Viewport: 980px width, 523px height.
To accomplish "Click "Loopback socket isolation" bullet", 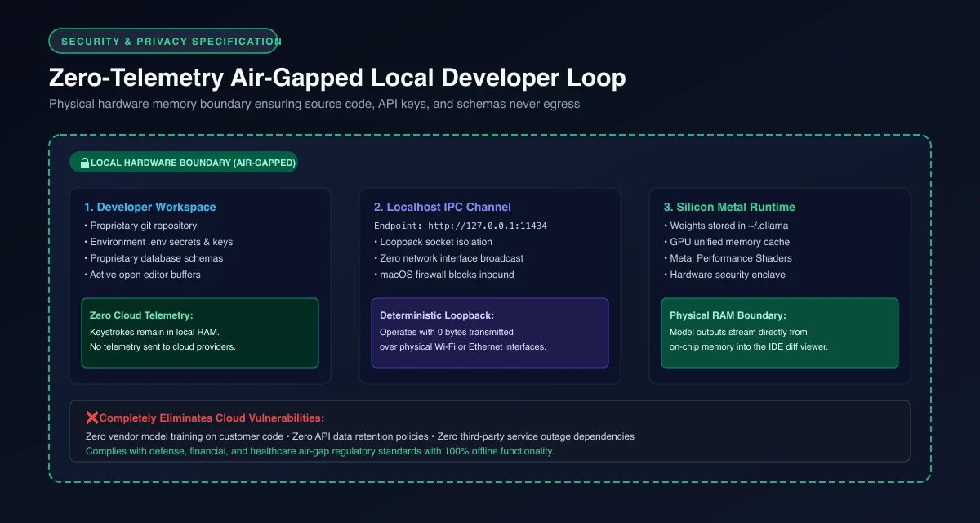I will click(433, 242).
